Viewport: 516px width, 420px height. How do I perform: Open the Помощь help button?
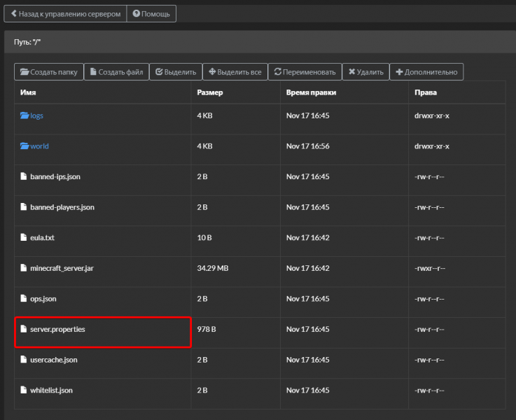click(151, 14)
